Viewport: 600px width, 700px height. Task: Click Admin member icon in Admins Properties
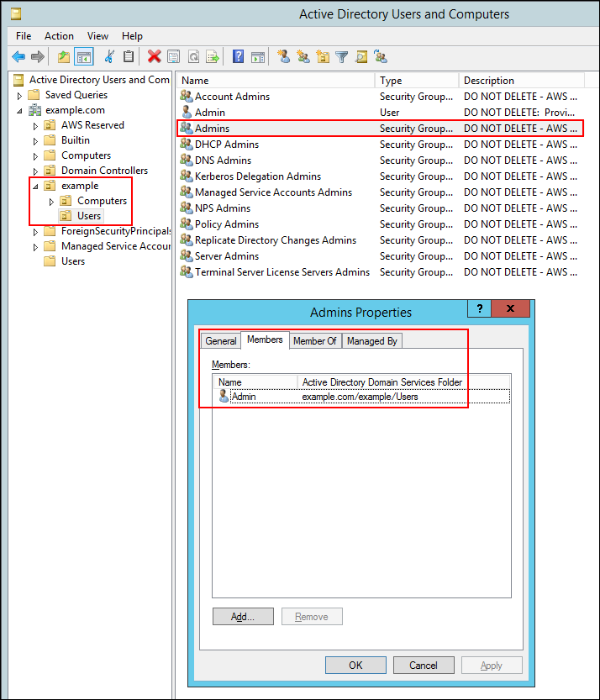(x=224, y=396)
